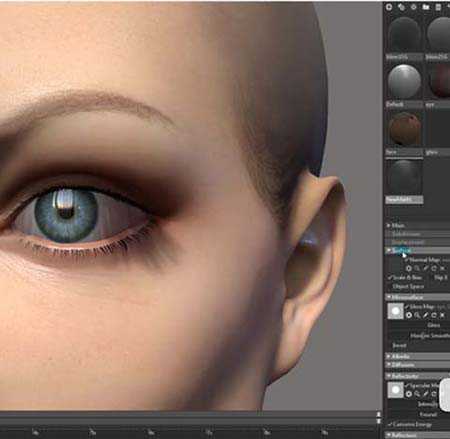The width and height of the screenshot is (450, 439).
Task: Toggle the Specular Map checkbox
Action: click(407, 386)
